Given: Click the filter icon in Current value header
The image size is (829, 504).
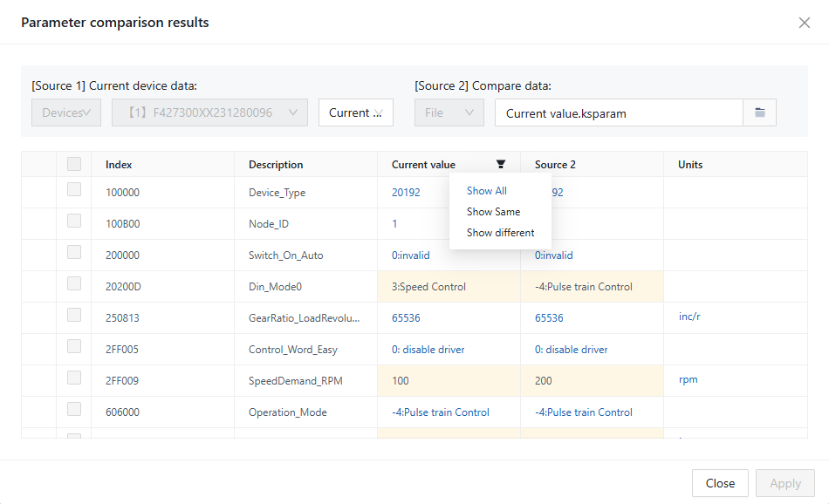Looking at the screenshot, I should click(501, 164).
